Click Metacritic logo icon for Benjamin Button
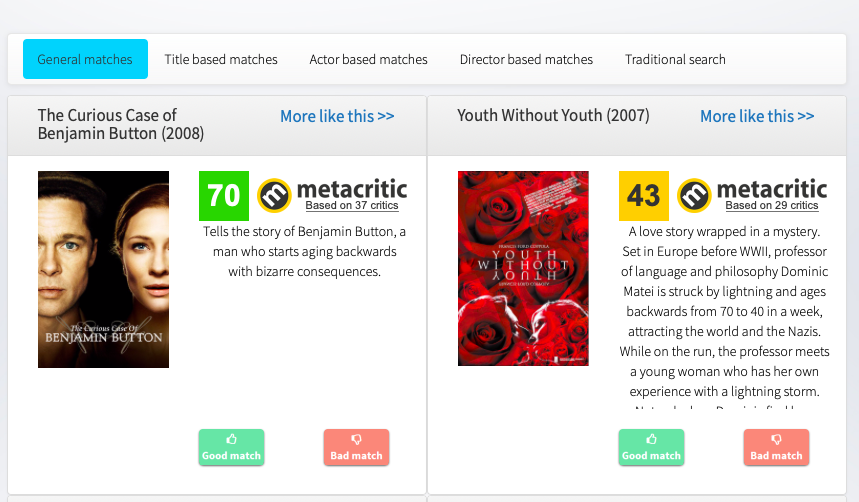859x502 pixels. click(274, 196)
